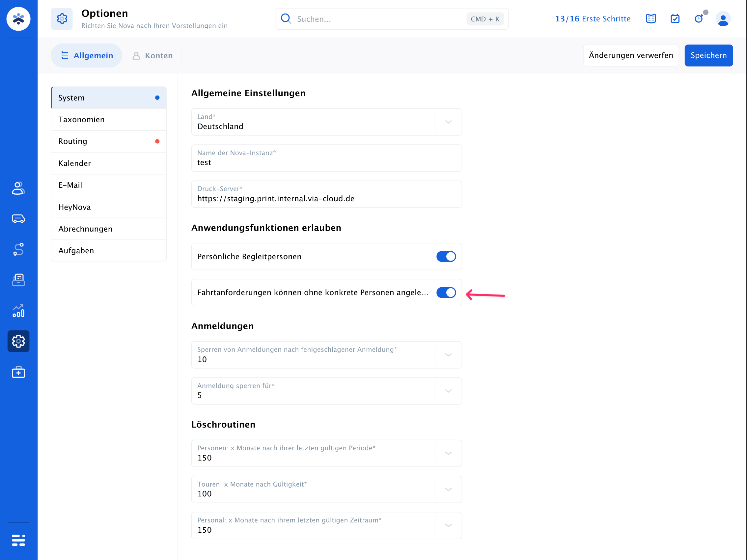The height and width of the screenshot is (560, 747).
Task: Click Name der Nova-Instanz field
Action: pos(326,158)
